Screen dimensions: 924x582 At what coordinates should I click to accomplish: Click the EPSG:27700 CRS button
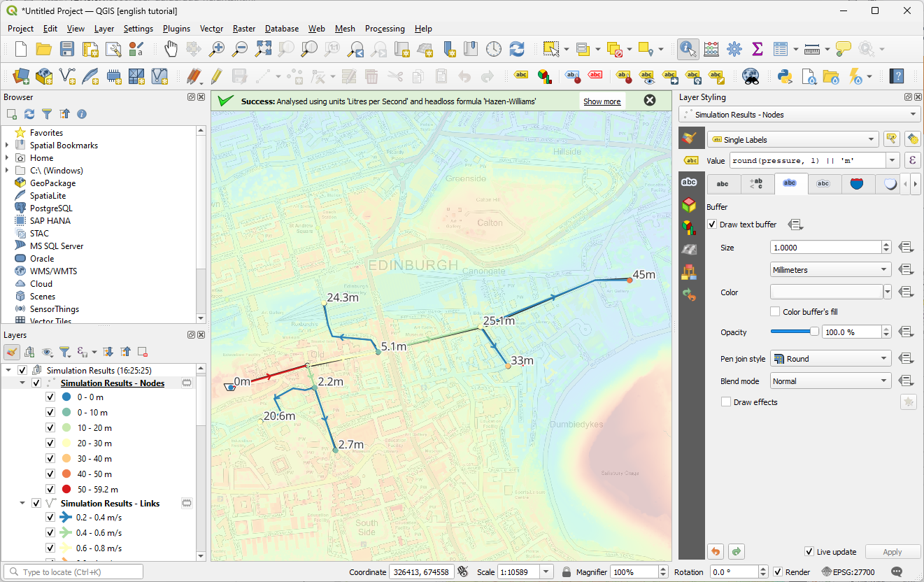pyautogui.click(x=848, y=572)
